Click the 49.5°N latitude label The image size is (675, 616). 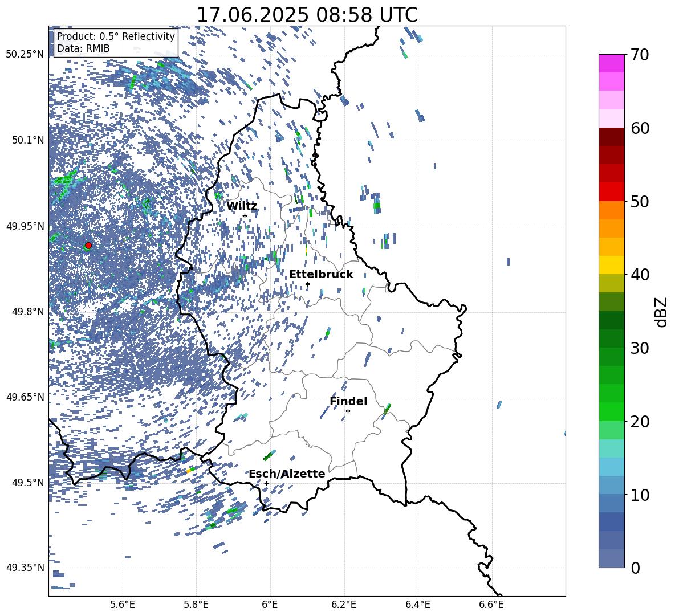[x=28, y=483]
